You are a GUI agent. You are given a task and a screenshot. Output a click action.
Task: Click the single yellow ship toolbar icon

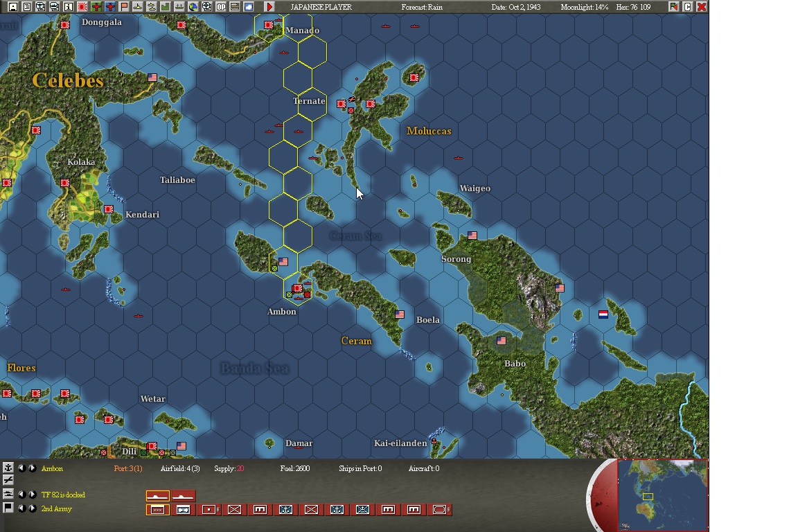[138, 7]
